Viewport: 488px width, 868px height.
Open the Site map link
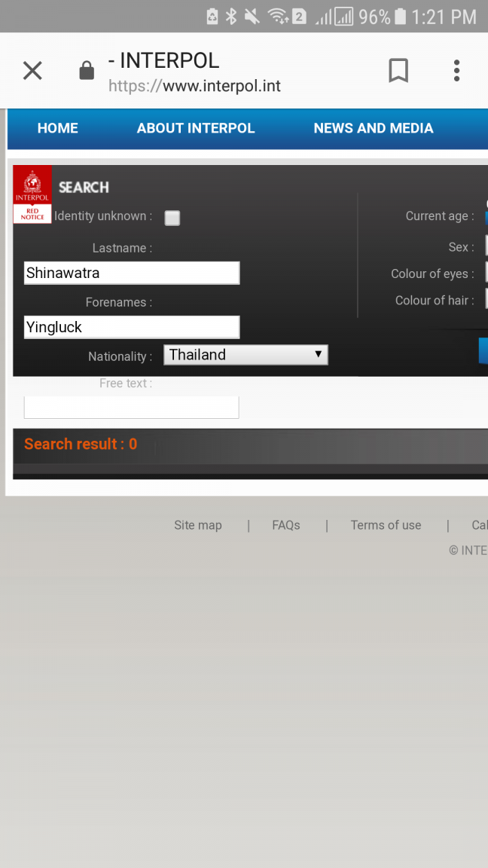click(198, 525)
